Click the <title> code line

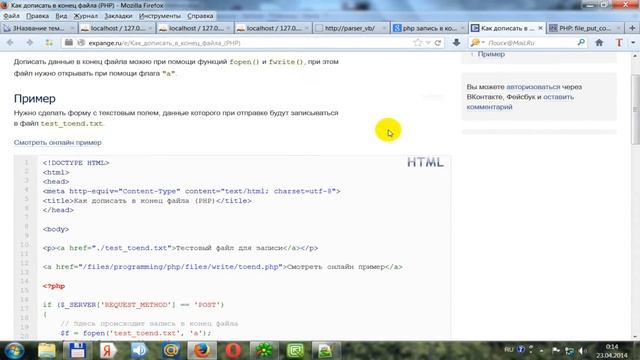(x=147, y=201)
